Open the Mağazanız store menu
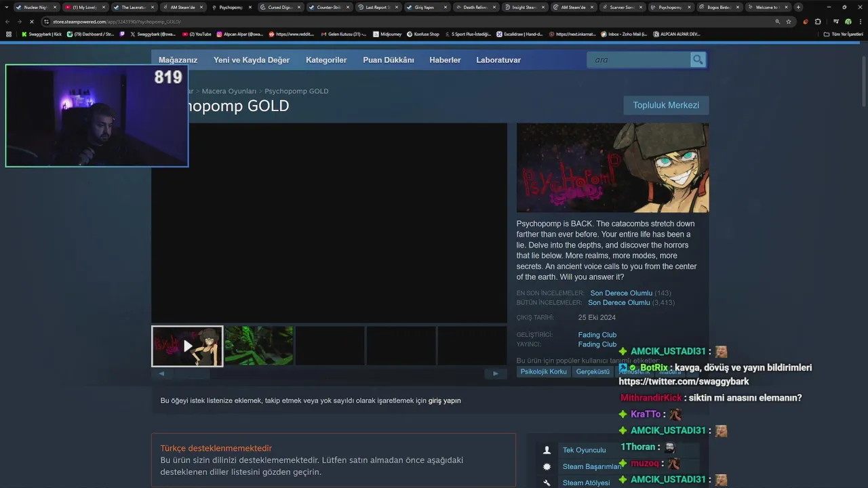The width and height of the screenshot is (868, 488). [x=178, y=60]
